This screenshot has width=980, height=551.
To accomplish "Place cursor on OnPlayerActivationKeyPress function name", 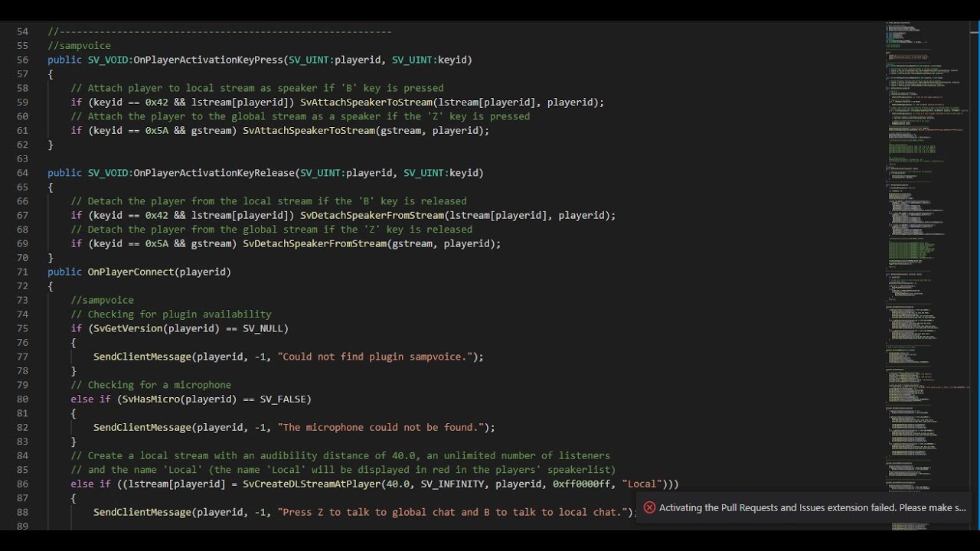I will [x=208, y=60].
